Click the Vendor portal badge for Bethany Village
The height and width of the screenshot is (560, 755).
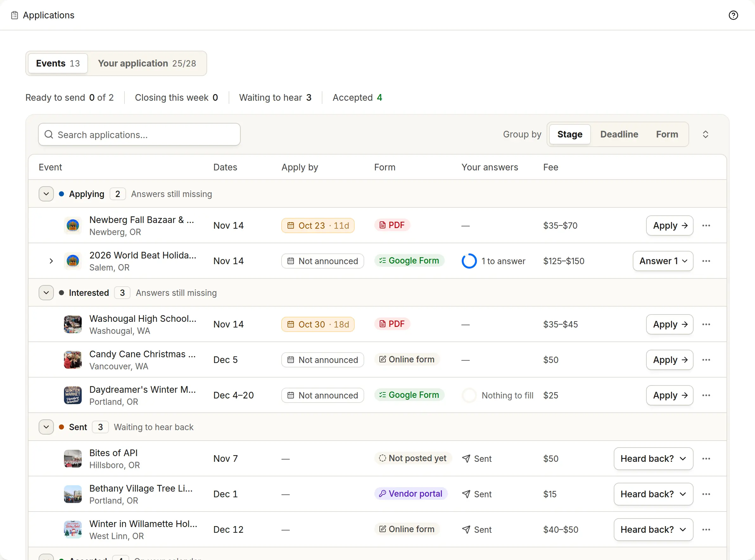411,493
